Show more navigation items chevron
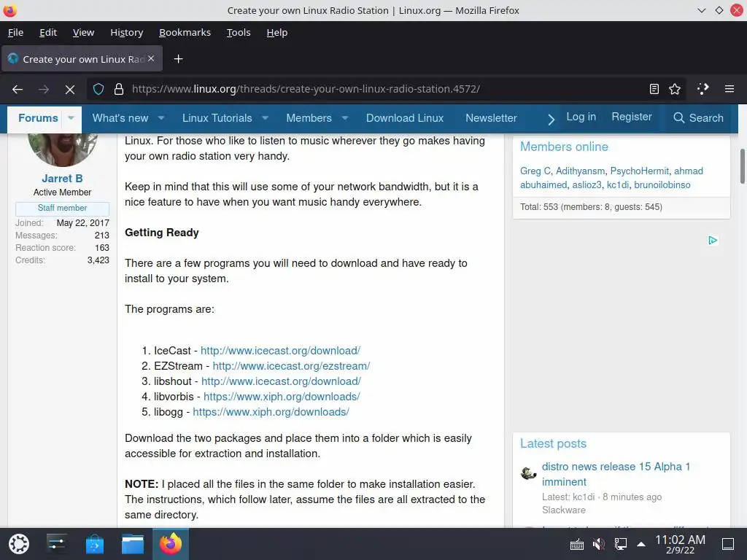This screenshot has height=560, width=747. (x=551, y=120)
